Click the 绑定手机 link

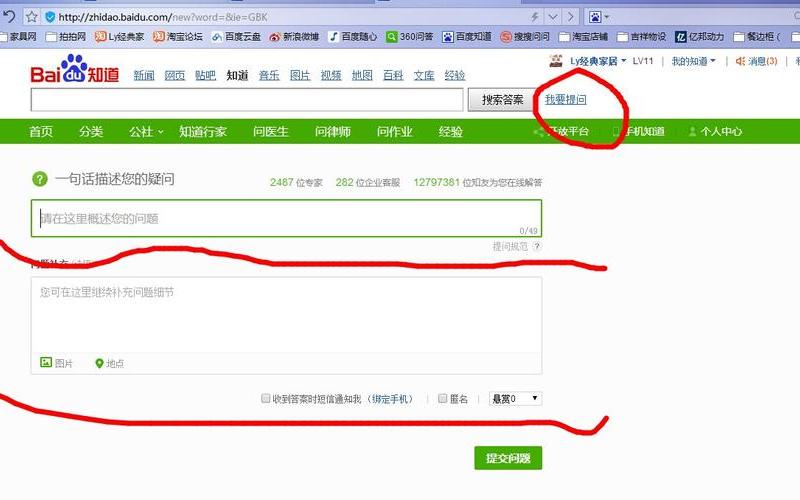click(x=391, y=399)
